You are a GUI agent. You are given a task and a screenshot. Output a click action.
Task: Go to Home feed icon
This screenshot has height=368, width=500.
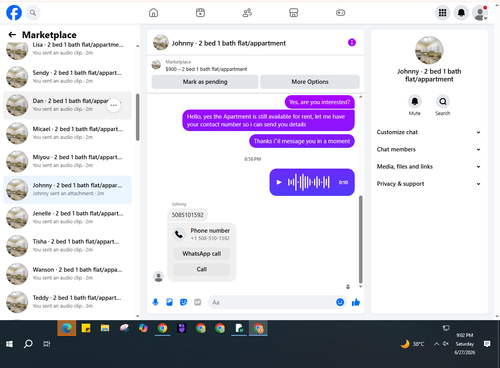pos(153,13)
